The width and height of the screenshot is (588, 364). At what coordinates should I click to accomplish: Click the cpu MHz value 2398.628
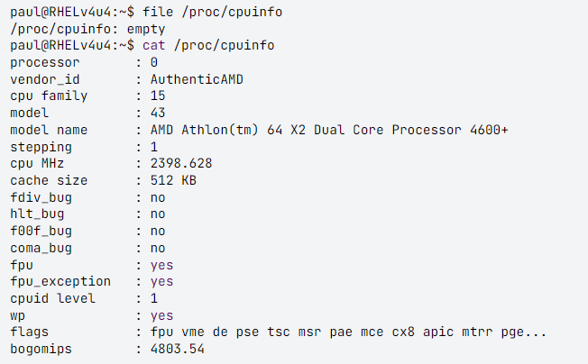181,163
